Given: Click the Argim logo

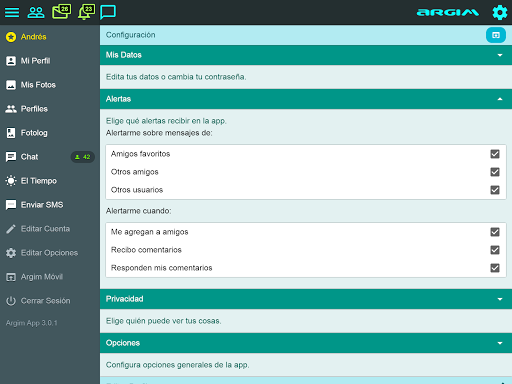Looking at the screenshot, I should click(448, 13).
